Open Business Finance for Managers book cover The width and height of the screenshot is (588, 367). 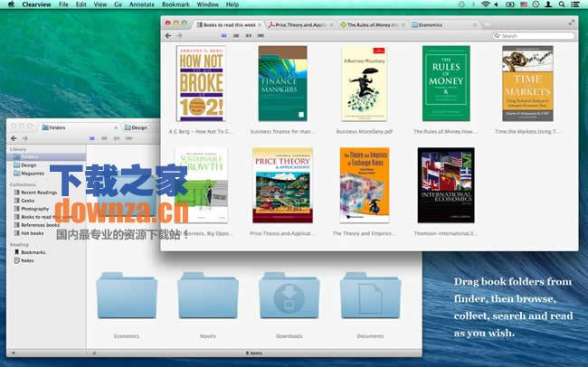[x=283, y=83]
